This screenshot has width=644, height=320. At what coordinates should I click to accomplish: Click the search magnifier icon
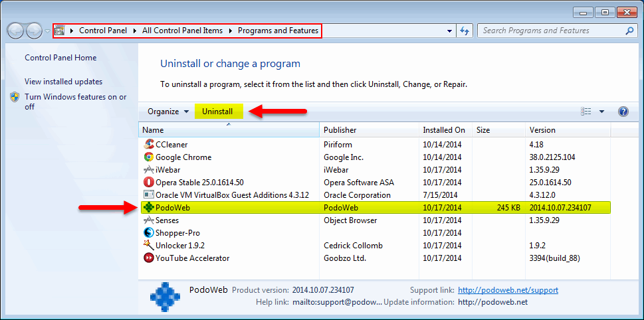point(629,31)
